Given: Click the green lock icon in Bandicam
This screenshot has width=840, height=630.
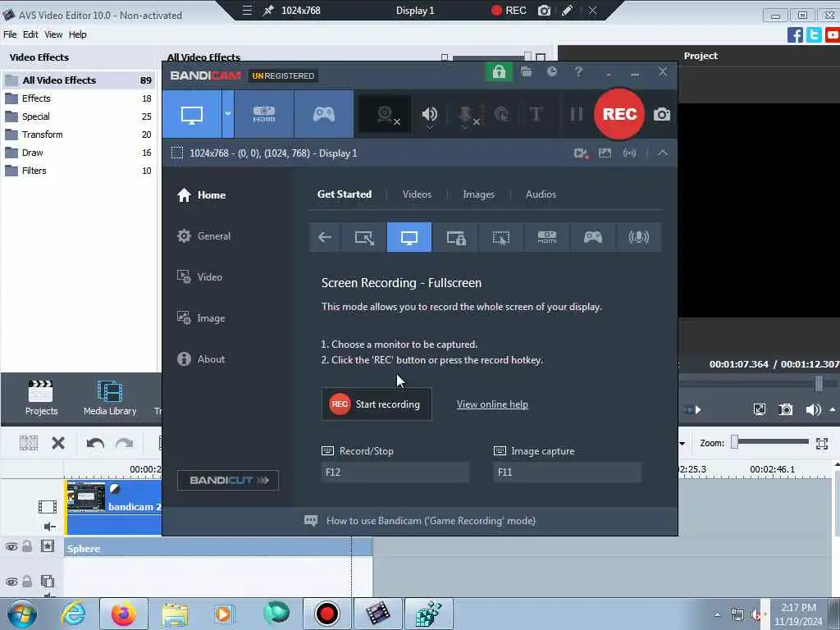Looking at the screenshot, I should (499, 72).
